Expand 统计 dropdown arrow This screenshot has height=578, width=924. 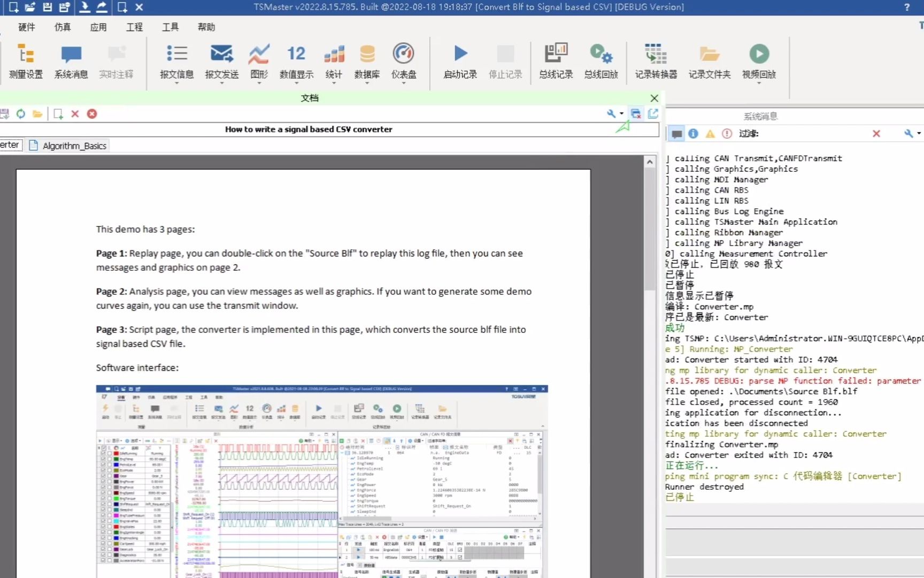pos(334,83)
